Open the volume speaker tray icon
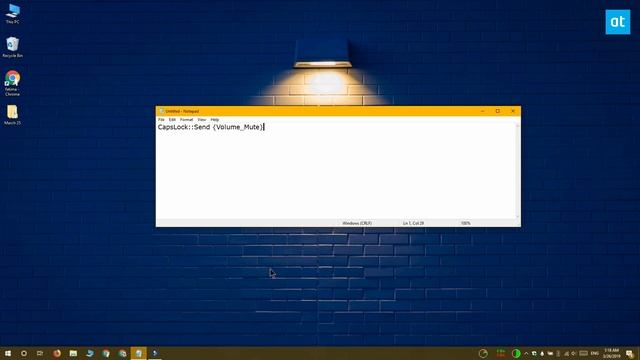This screenshot has height=360, width=640. coord(574,353)
